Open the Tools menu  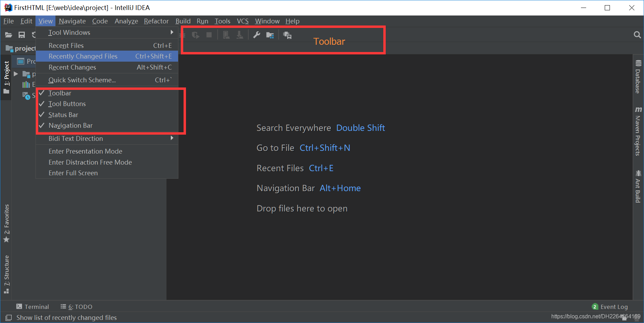pos(222,21)
